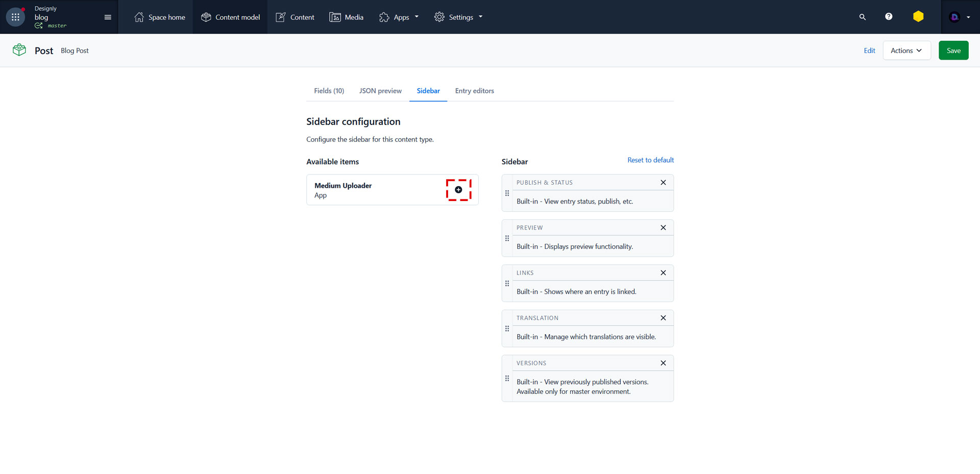Click drag handle of Publish & Status
980x474 pixels.
(x=507, y=193)
